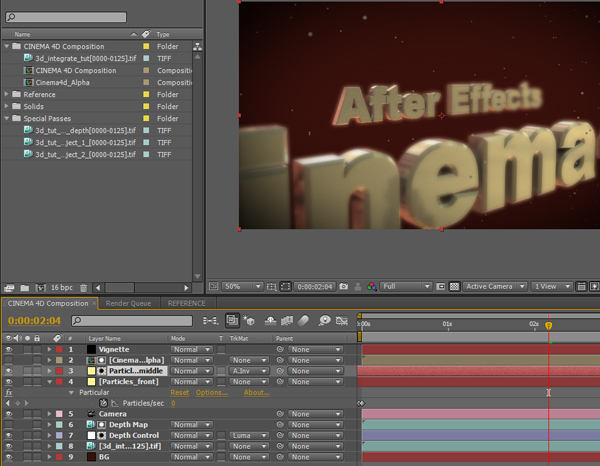
Task: Click the fx icon on Particular row
Action: click(x=9, y=393)
